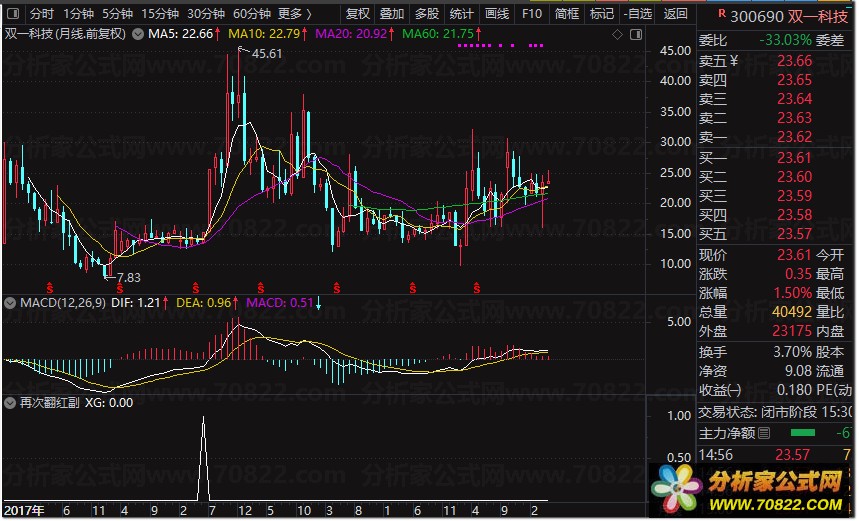Click the diamond icon in the chart header
The height and width of the screenshot is (521, 859).
pyautogui.click(x=617, y=35)
